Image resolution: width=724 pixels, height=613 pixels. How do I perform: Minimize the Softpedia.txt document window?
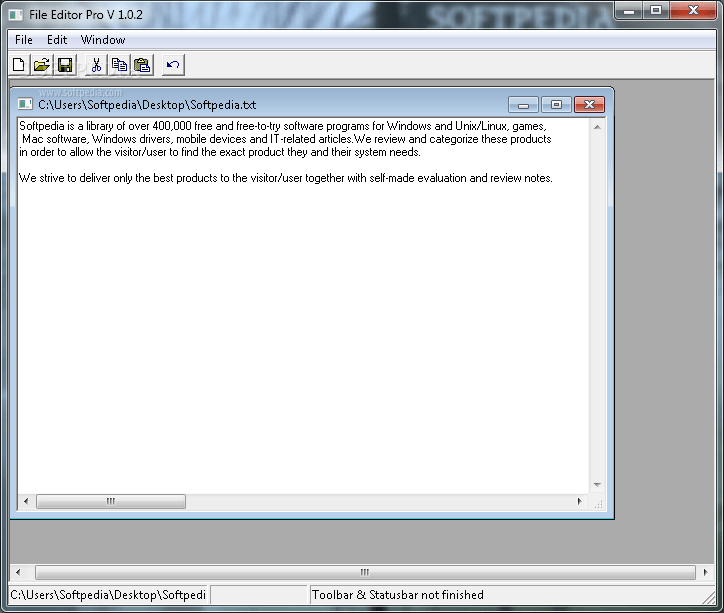[x=523, y=105]
